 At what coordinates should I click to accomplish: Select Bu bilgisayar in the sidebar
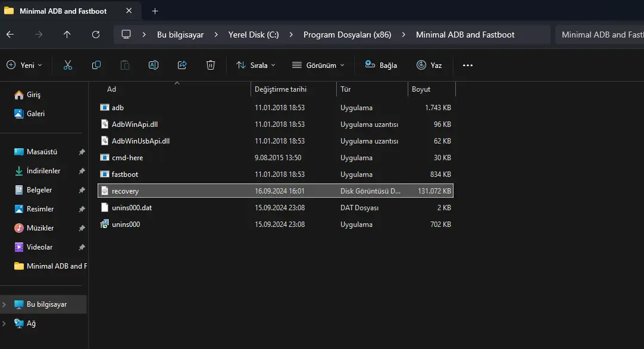coord(43,304)
